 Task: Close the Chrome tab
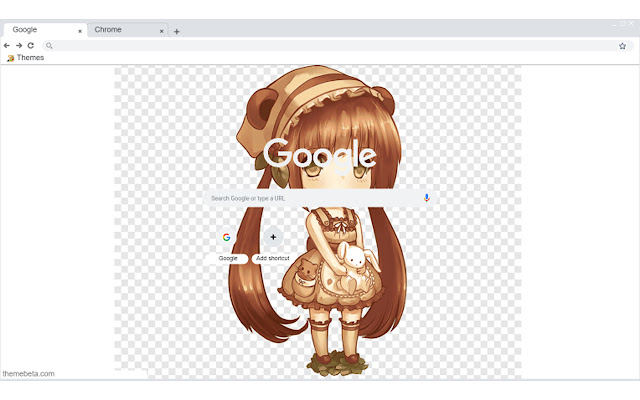162,31
